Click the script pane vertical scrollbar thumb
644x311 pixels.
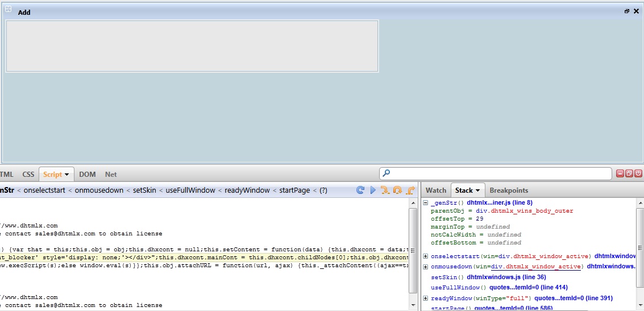[x=413, y=251]
